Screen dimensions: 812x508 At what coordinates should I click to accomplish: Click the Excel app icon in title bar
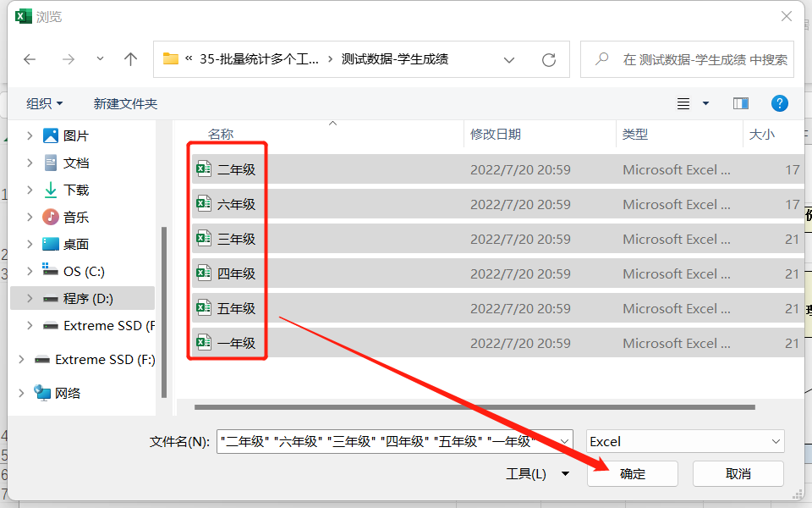tap(24, 17)
